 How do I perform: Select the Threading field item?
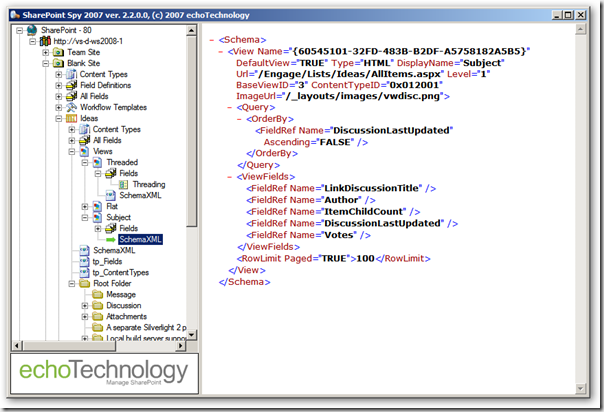point(149,184)
